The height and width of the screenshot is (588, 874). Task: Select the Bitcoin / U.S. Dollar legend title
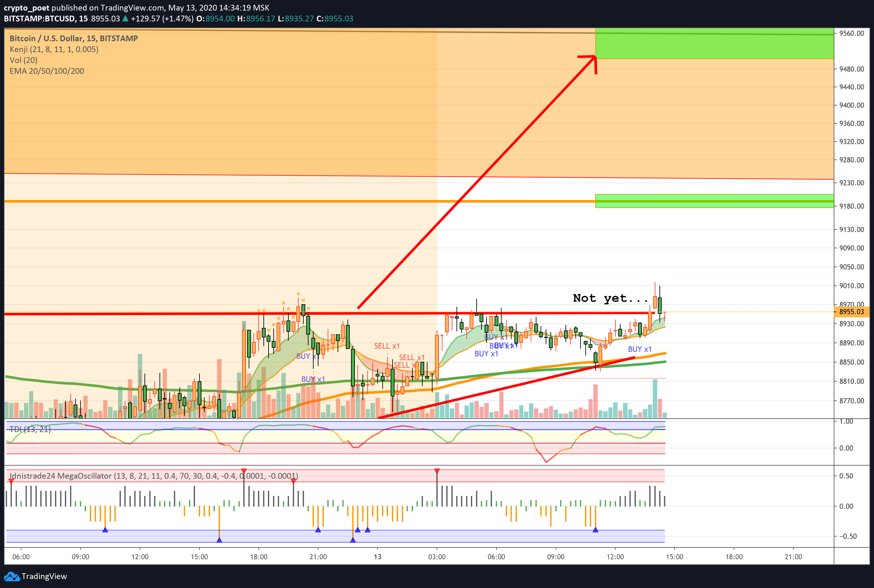click(74, 38)
